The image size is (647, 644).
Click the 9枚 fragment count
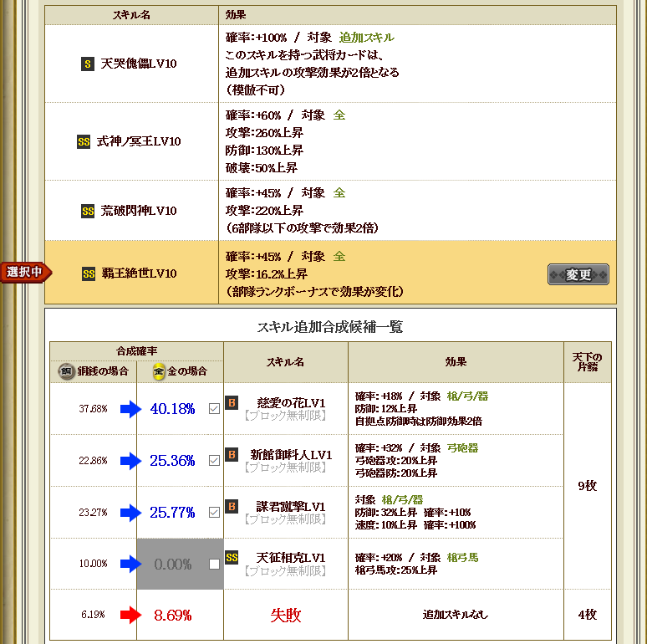point(587,486)
